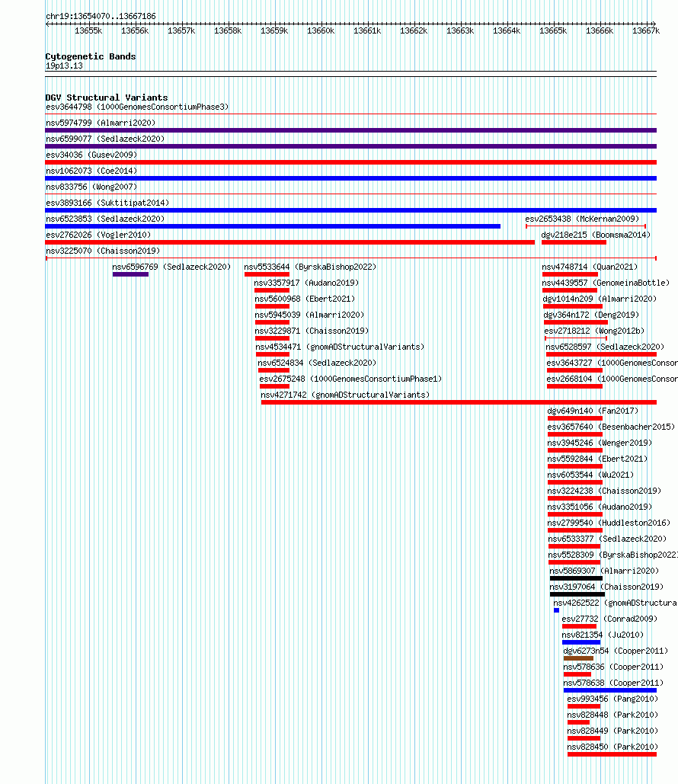Click nsv3945246 (Wenger2019) label
Viewport: 678px width, 784px height.
click(600, 443)
